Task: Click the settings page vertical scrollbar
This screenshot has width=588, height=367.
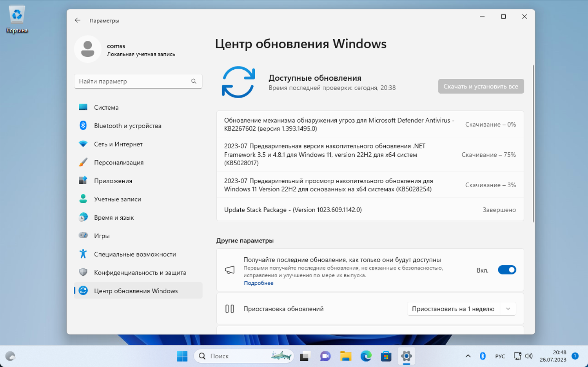Action: pyautogui.click(x=533, y=144)
